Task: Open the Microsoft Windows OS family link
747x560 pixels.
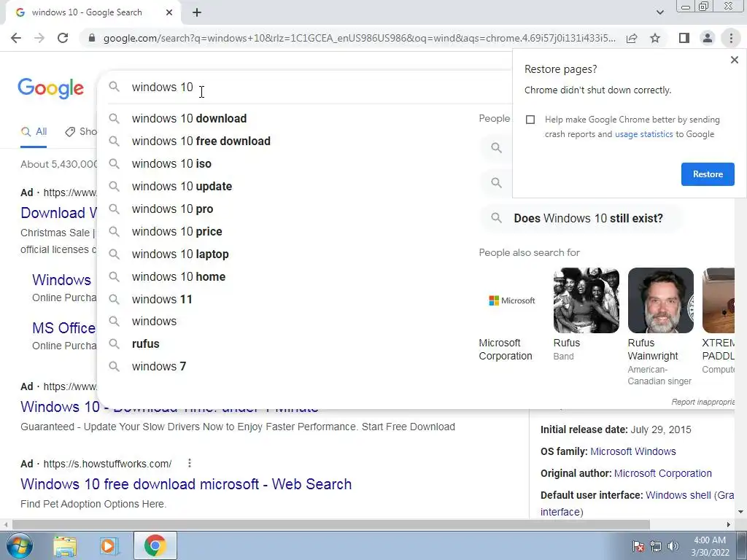Action: pyautogui.click(x=632, y=451)
